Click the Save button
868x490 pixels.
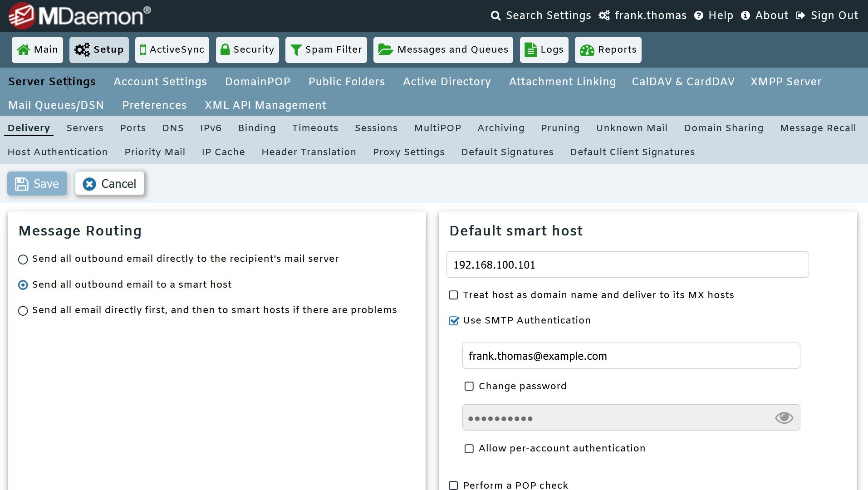pos(37,184)
